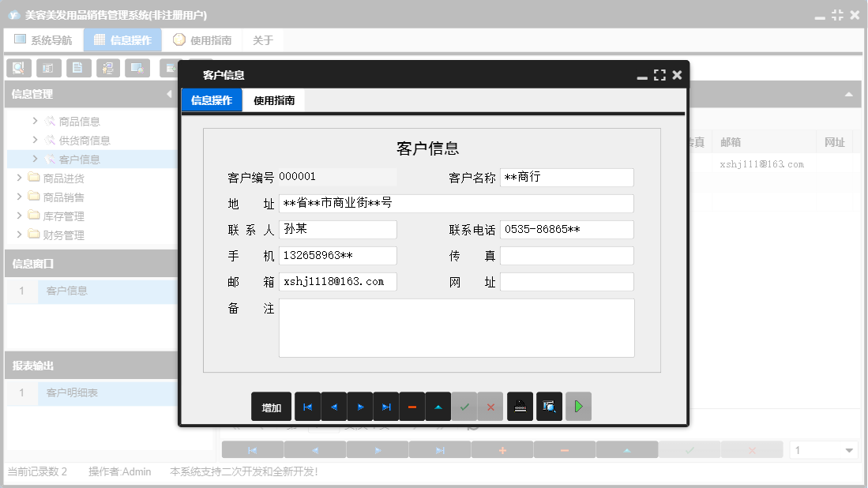The image size is (868, 488).
Task: Jump to last customer record
Action: [x=386, y=406]
